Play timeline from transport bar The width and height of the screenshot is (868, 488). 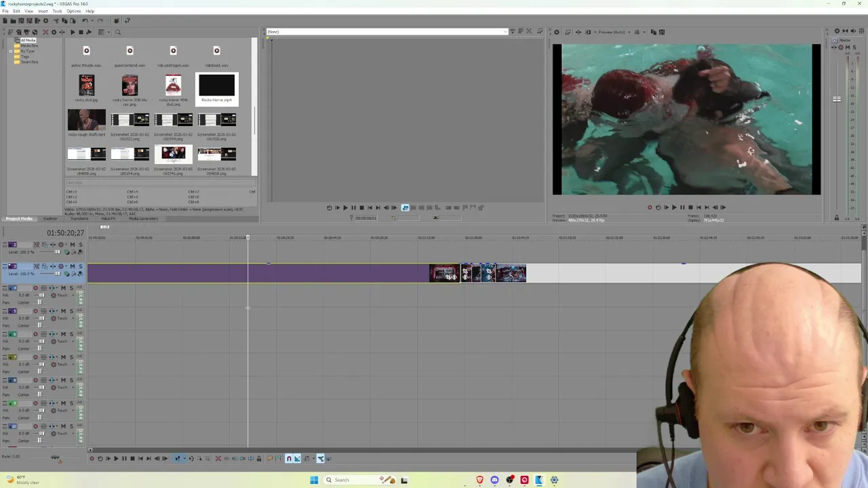pyautogui.click(x=116, y=459)
